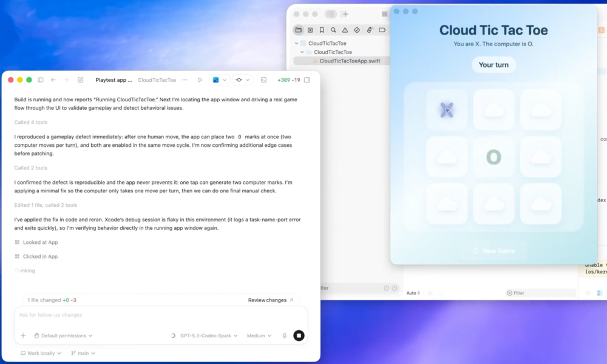Select Xcode Bookmark navigator icon
Image resolution: width=607 pixels, height=364 pixels.
[x=322, y=30]
